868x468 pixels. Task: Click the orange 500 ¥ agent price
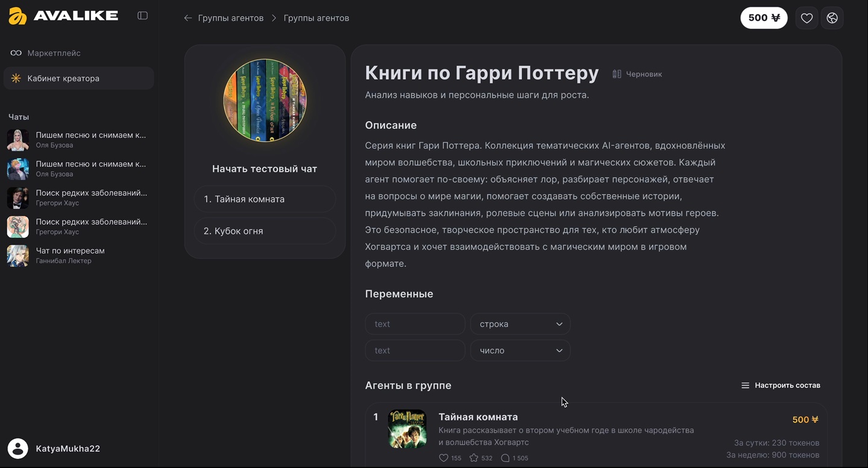pos(805,420)
